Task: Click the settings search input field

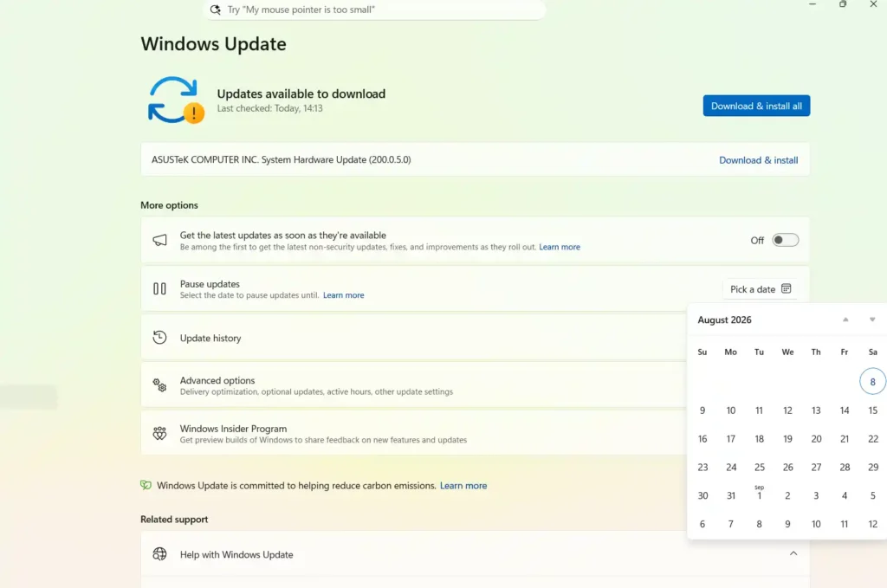Action: pos(374,10)
